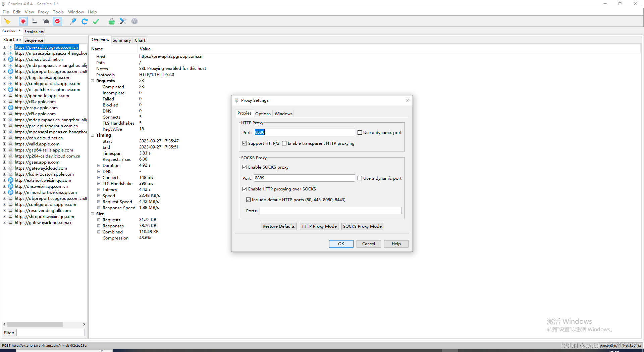Click the Filter input field
The width and height of the screenshot is (644, 352).
[x=51, y=333]
